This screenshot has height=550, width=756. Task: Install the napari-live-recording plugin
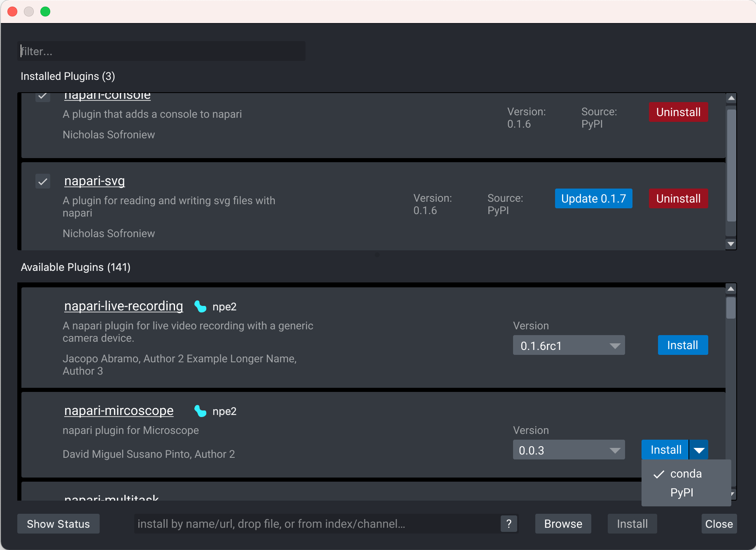[x=683, y=345]
